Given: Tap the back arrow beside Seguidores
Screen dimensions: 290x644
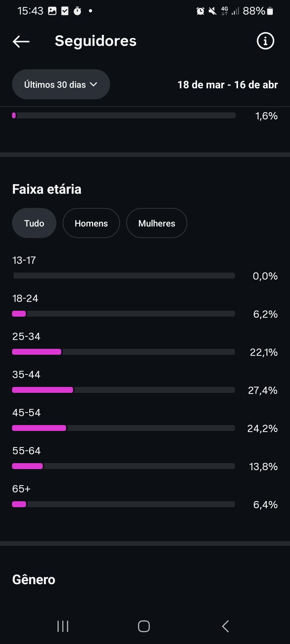Looking at the screenshot, I should coord(21,41).
